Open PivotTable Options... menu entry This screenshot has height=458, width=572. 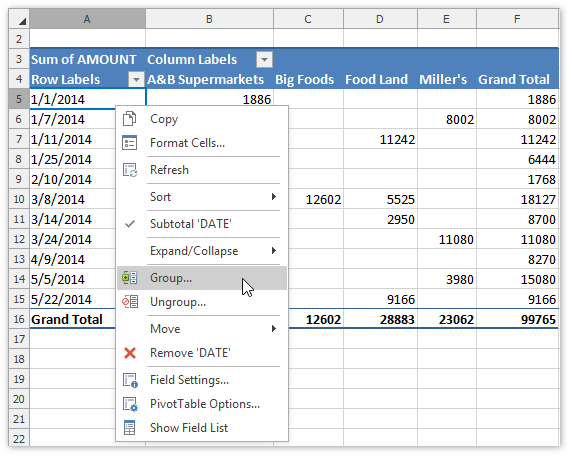202,404
